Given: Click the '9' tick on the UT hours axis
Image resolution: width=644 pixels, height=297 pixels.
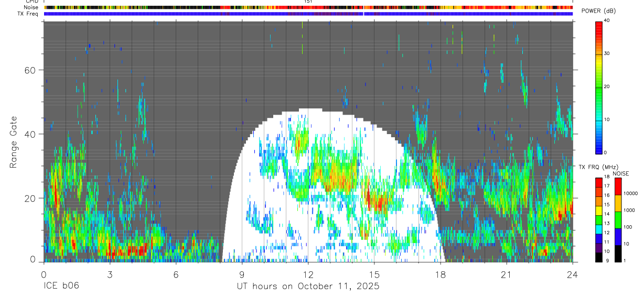Looking at the screenshot, I should coord(242,274).
